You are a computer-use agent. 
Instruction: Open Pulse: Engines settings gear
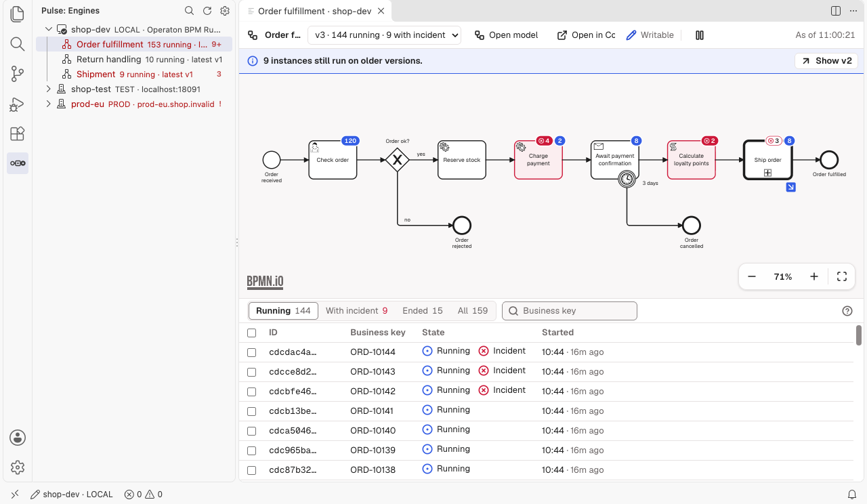click(x=225, y=11)
